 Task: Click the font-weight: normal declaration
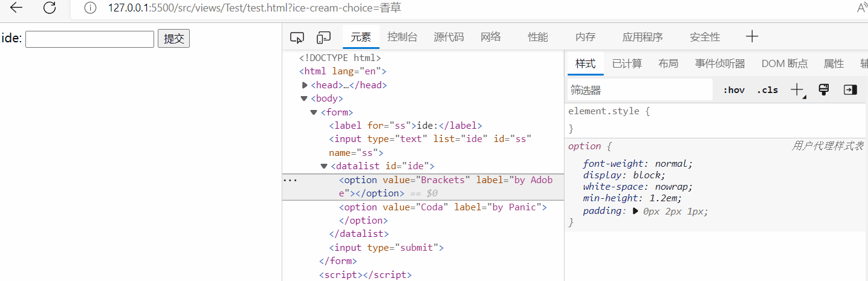(638, 164)
